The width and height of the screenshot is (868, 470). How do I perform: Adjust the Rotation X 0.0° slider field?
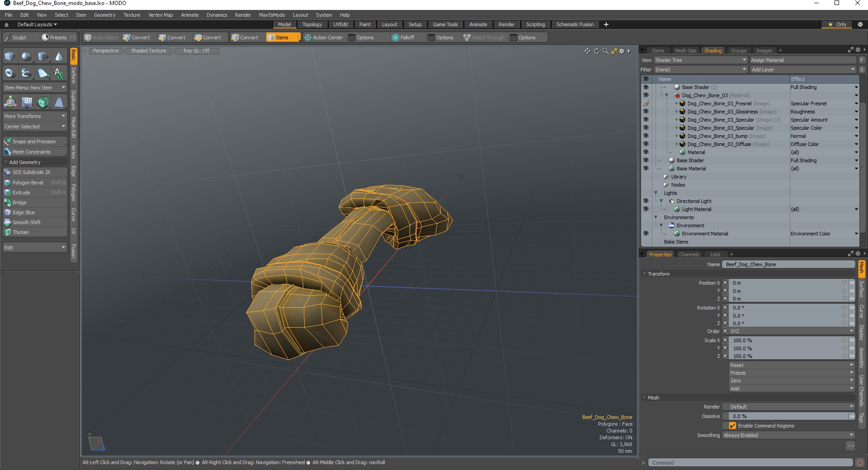coord(785,308)
